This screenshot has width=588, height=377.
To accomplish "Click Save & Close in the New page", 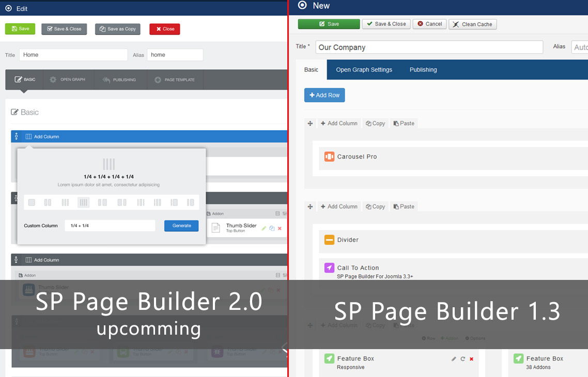I will tap(386, 24).
